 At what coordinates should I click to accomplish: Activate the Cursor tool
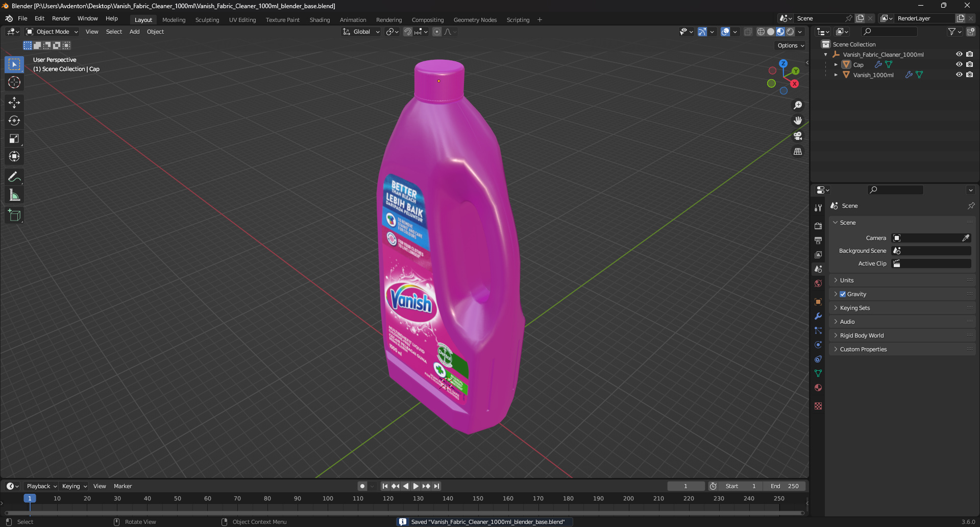pyautogui.click(x=14, y=82)
